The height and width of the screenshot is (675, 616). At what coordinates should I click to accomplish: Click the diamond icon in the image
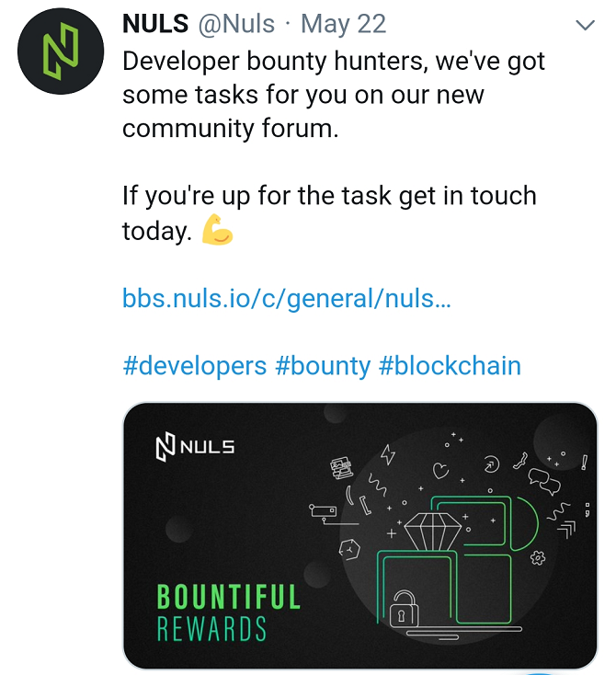point(433,532)
